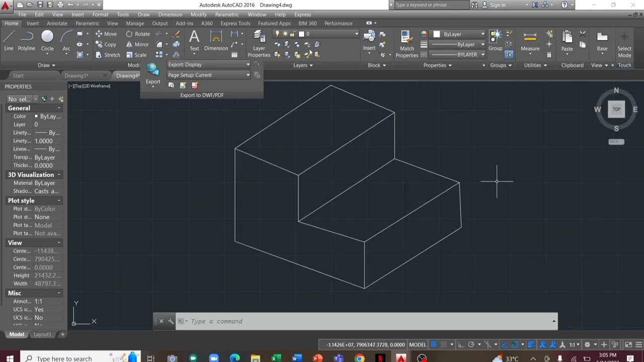Open the Measure utility
Viewport: 644px width, 362px height.
point(530,41)
